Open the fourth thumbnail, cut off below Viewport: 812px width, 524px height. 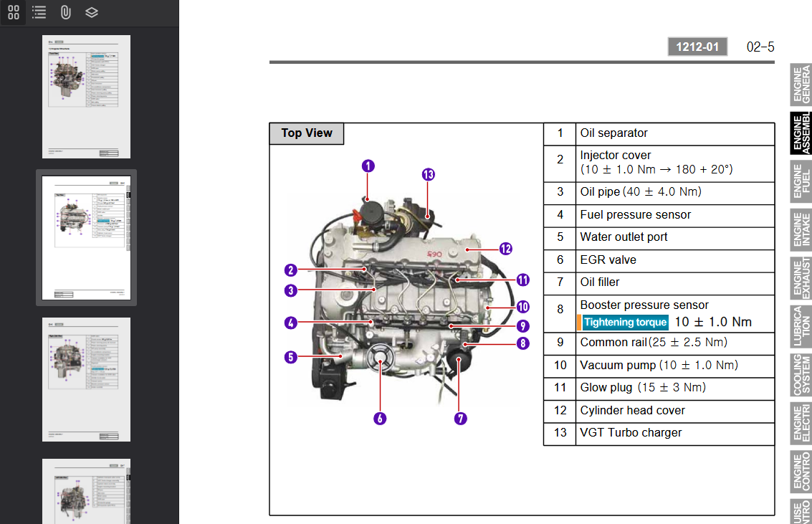86,491
